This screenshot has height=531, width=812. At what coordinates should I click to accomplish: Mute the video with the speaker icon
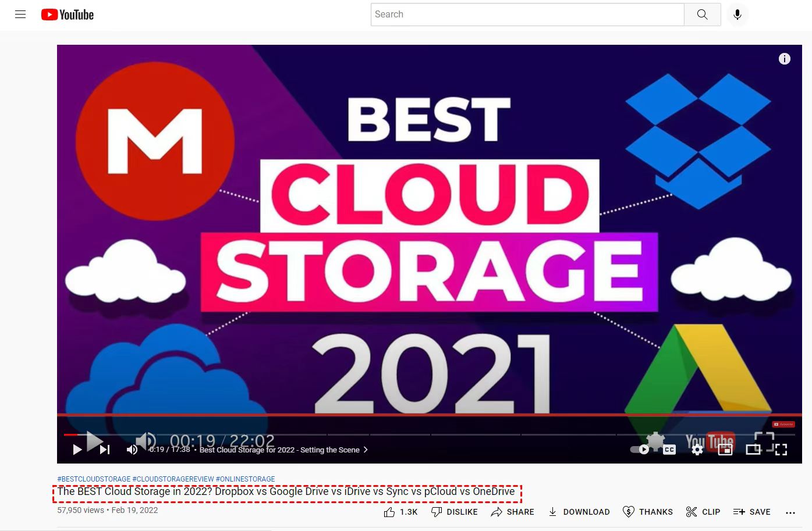[132, 450]
